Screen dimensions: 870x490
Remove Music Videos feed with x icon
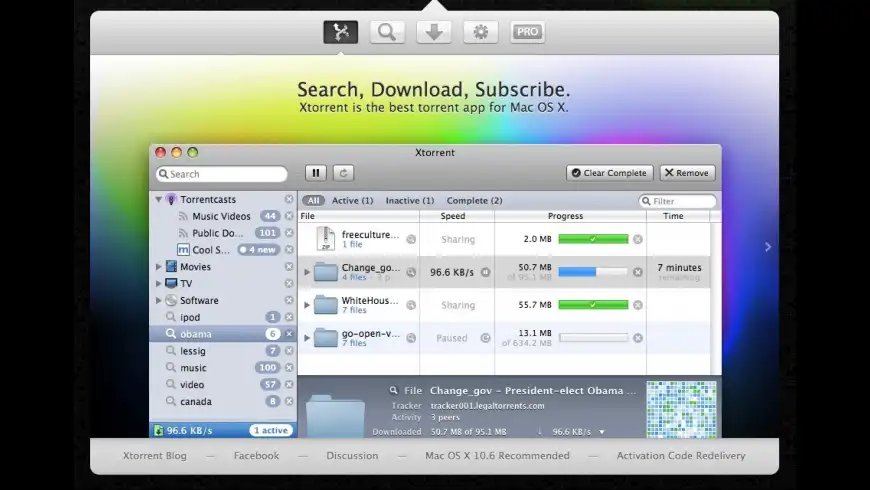coord(289,216)
